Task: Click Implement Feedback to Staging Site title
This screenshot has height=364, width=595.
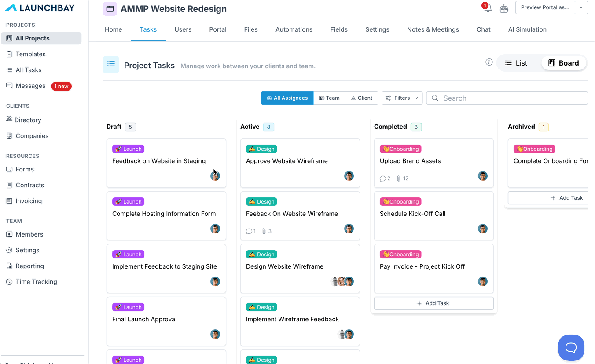Action: point(165,266)
